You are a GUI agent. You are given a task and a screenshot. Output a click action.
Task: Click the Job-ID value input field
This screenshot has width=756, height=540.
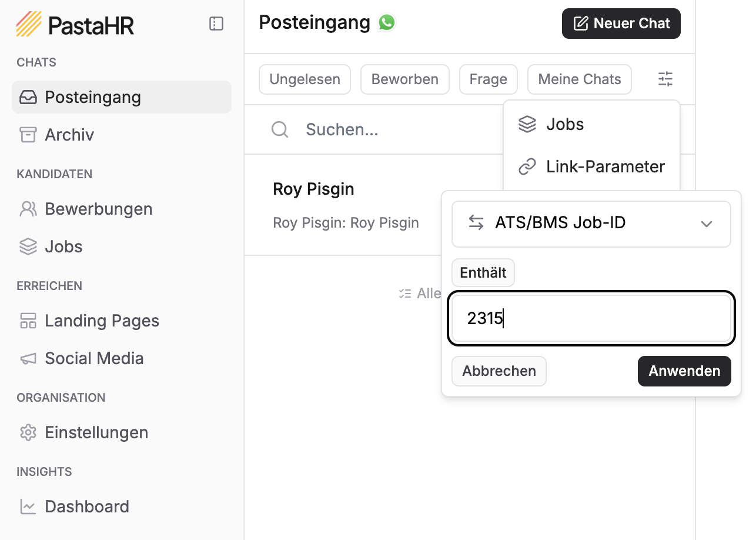591,318
